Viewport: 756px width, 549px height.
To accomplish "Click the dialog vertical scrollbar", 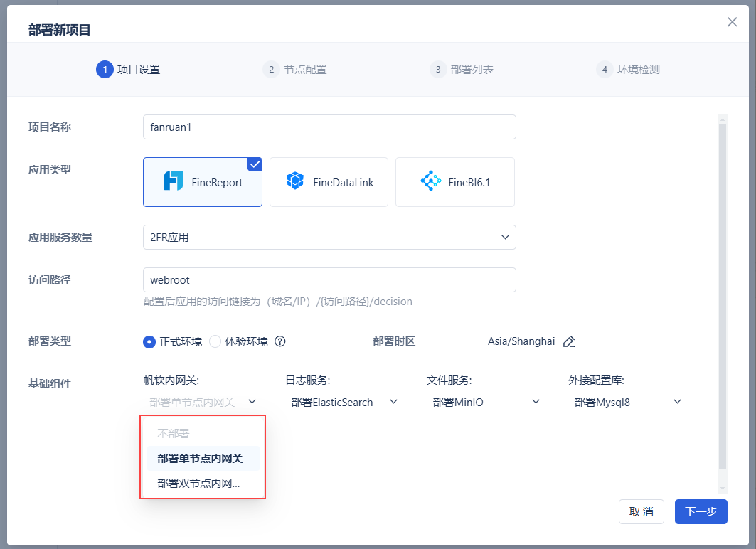I will pyautogui.click(x=723, y=297).
